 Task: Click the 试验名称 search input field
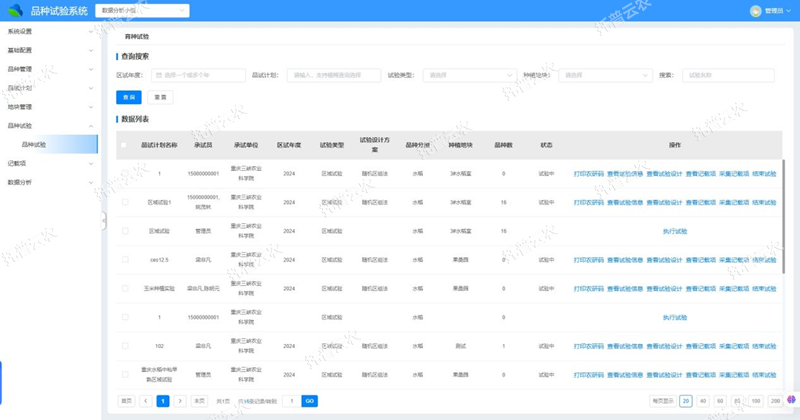pyautogui.click(x=727, y=75)
